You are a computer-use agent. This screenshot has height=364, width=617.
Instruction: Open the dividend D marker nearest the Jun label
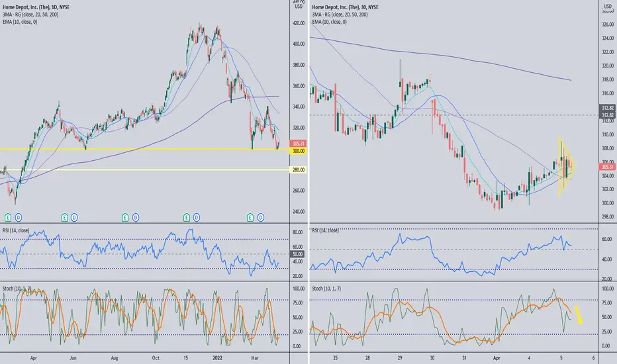click(74, 217)
